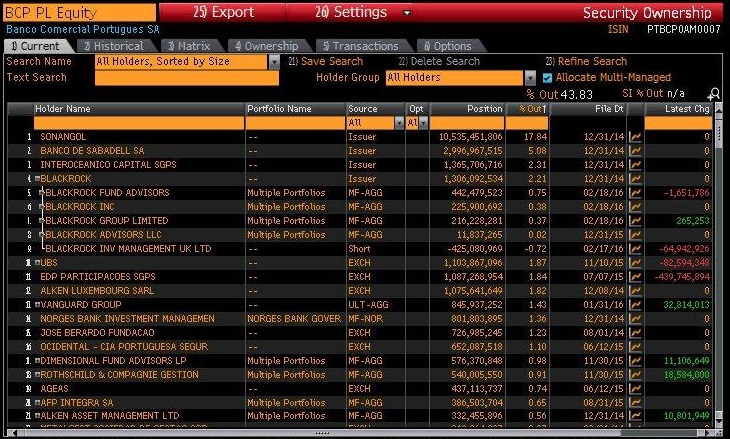Screen dimensions: 730x439
Task: Open the Settings button
Action: tap(350, 13)
